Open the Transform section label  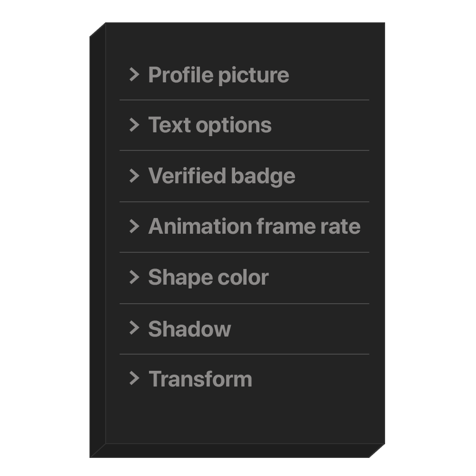click(x=200, y=379)
